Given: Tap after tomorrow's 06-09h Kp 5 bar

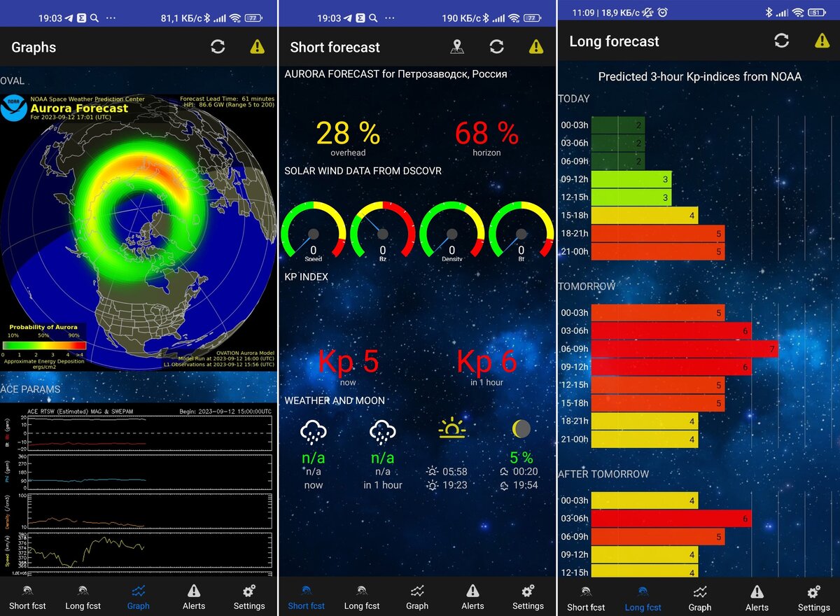Looking at the screenshot, I should 657,536.
